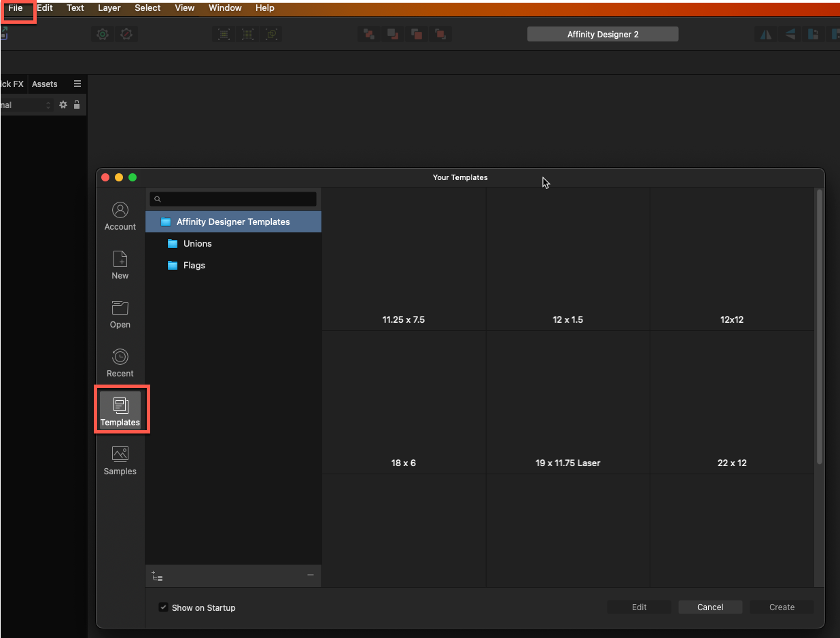The height and width of the screenshot is (638, 840).
Task: Open the Layer menu
Action: click(x=109, y=8)
